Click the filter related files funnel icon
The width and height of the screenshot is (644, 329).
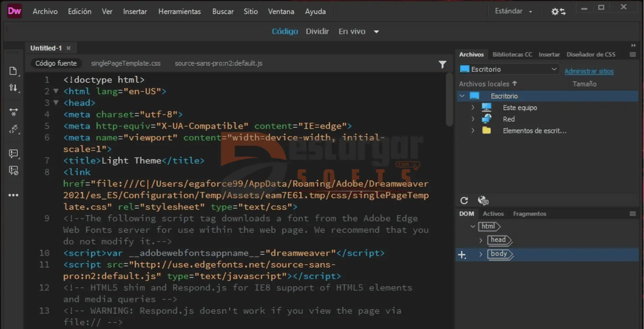pyautogui.click(x=442, y=64)
